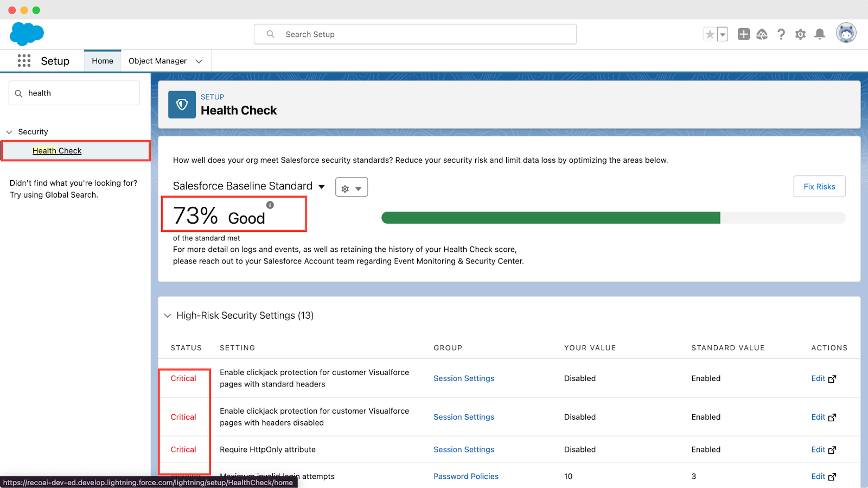Click the STATUS column header
The width and height of the screenshot is (868, 488).
pyautogui.click(x=186, y=348)
